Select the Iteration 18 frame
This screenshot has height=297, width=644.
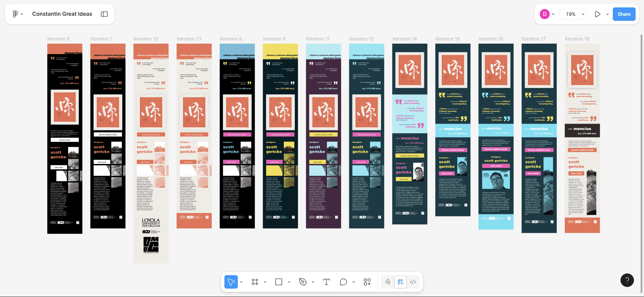577,39
